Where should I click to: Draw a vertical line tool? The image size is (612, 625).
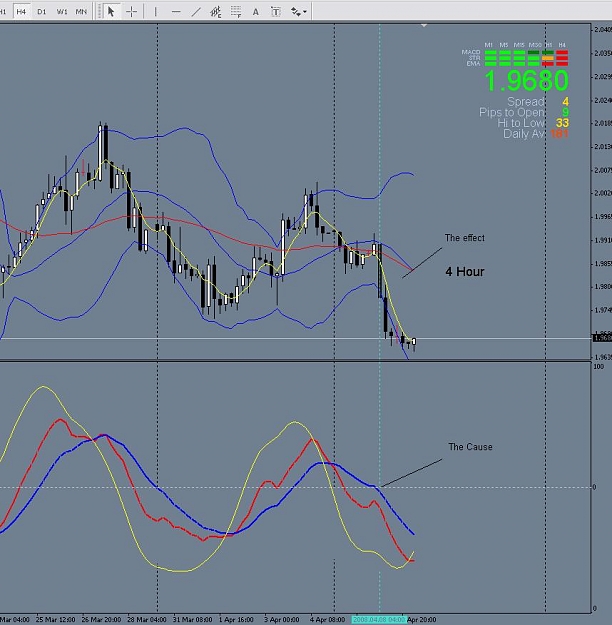155,12
